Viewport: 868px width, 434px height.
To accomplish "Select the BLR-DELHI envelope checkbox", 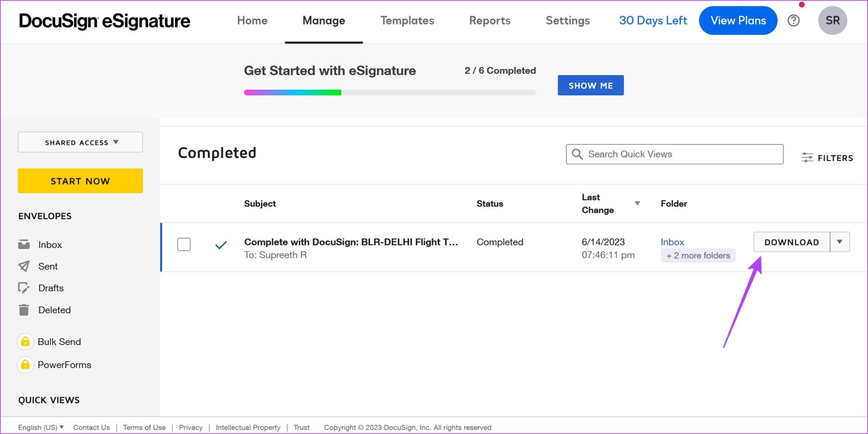I will click(184, 244).
